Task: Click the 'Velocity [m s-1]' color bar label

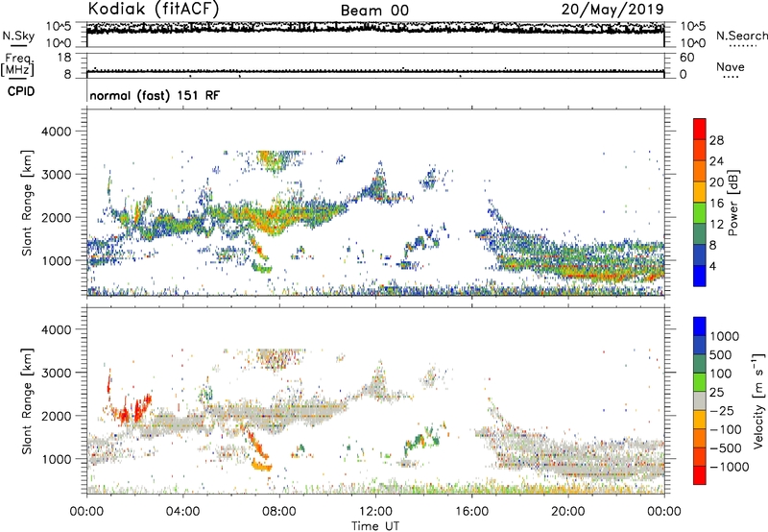Action: (x=758, y=400)
